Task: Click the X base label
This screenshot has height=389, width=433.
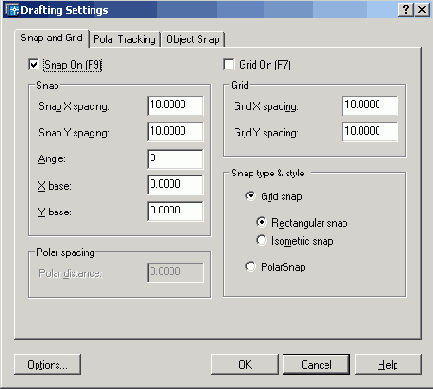Action: click(x=54, y=185)
